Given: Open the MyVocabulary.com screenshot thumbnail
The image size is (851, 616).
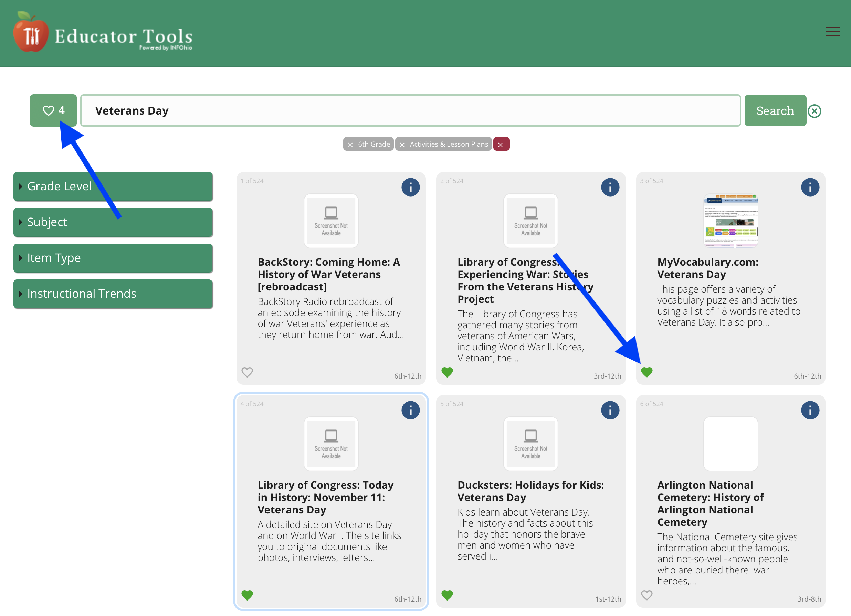Looking at the screenshot, I should (x=731, y=221).
